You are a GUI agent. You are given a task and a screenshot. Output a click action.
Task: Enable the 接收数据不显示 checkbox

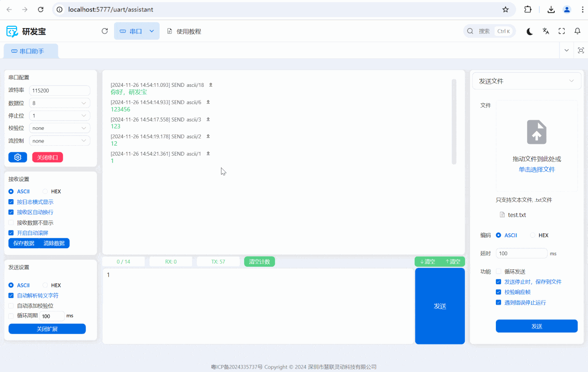click(x=11, y=223)
